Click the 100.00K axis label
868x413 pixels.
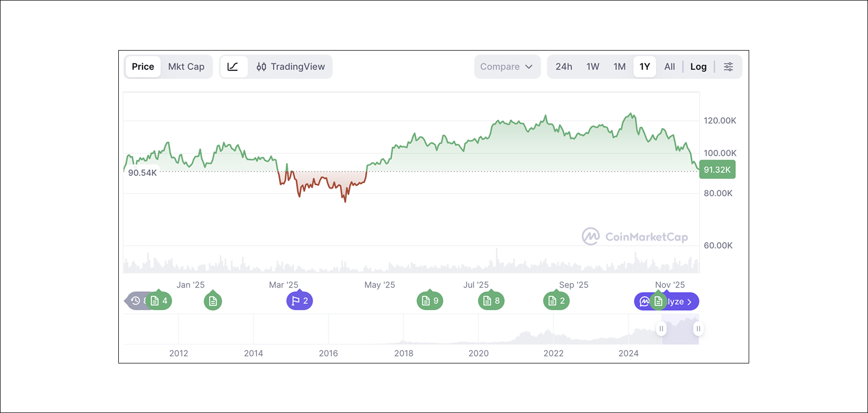720,153
